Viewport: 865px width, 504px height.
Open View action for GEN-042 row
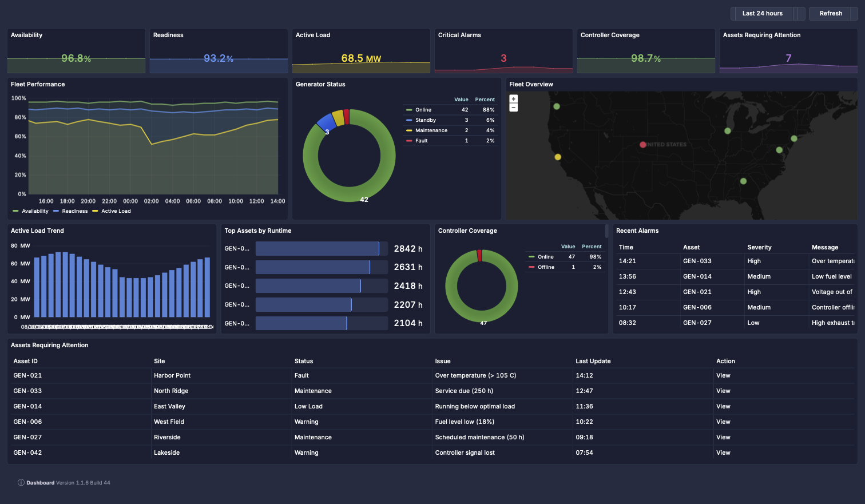tap(723, 453)
